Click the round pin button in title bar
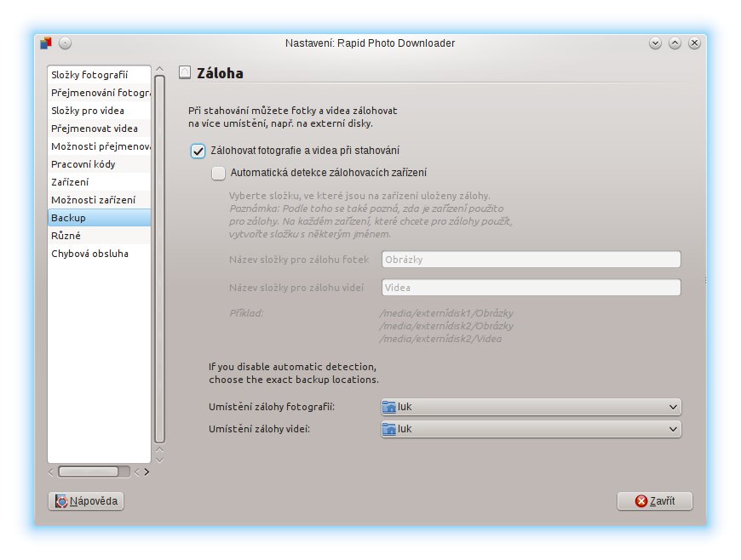This screenshot has height=560, width=741. (66, 43)
